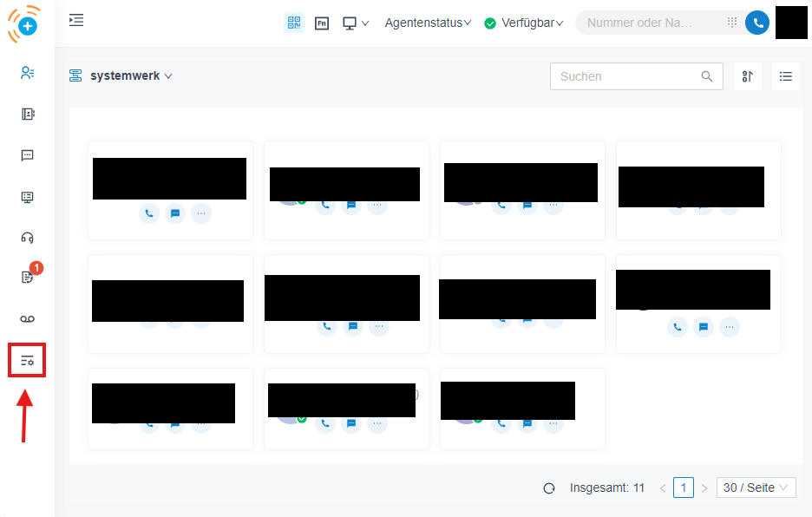812x517 pixels.
Task: Open the 30 / Seite page size dropdown
Action: (x=756, y=488)
